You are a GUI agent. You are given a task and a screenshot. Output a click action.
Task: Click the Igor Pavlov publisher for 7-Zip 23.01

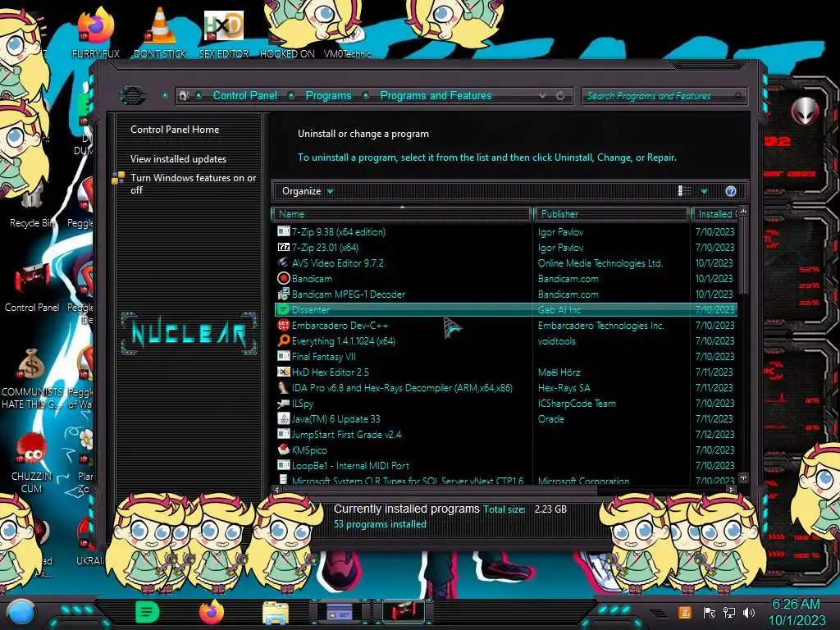(x=560, y=248)
